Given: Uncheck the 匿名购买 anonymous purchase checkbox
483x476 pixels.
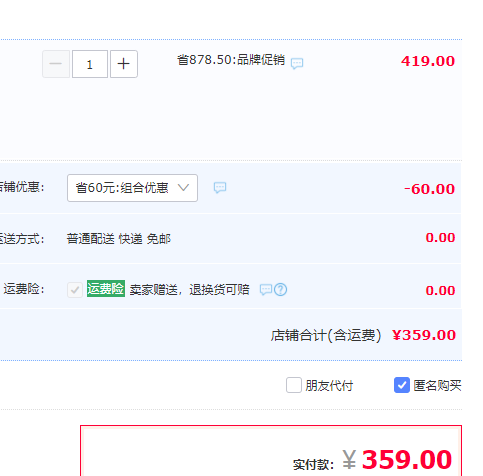Looking at the screenshot, I should point(402,385).
